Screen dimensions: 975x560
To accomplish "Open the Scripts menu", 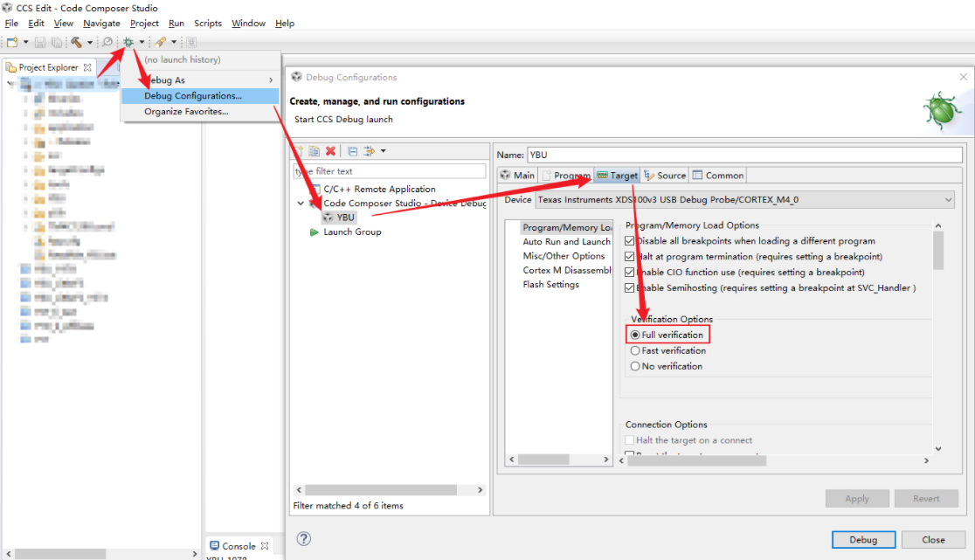I will point(208,23).
